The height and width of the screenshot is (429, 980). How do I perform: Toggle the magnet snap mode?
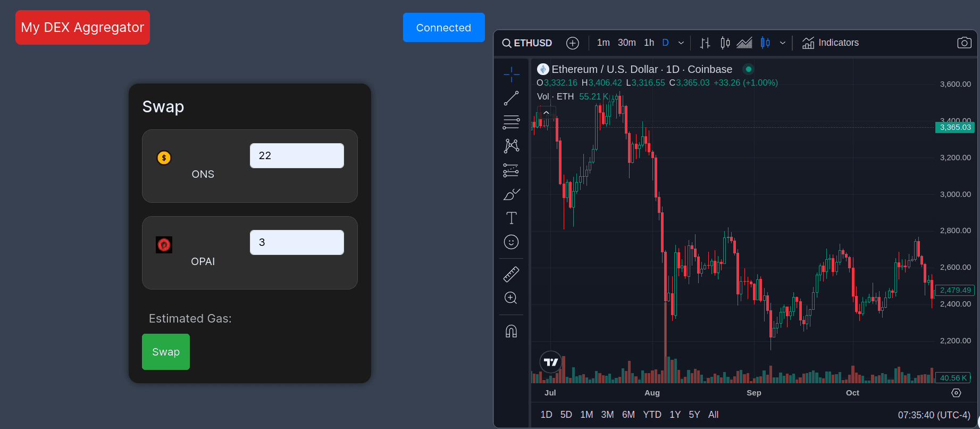click(x=511, y=332)
